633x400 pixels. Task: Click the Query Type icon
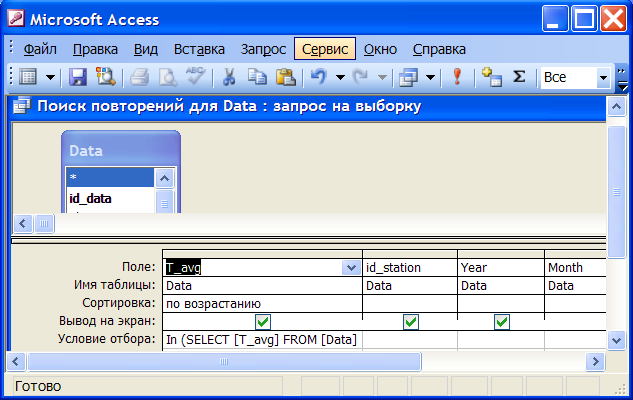(x=409, y=77)
